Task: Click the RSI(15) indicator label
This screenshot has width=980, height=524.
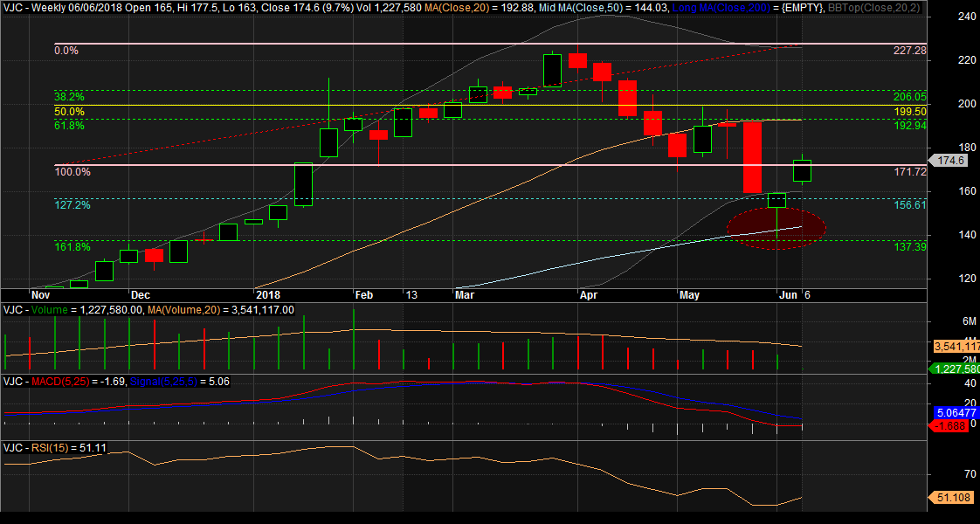Action: click(x=54, y=448)
